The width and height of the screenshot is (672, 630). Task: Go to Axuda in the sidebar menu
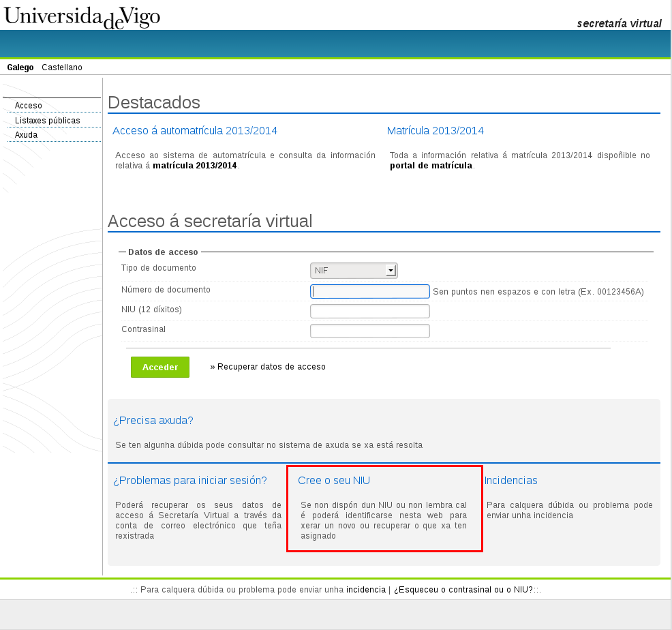[27, 135]
